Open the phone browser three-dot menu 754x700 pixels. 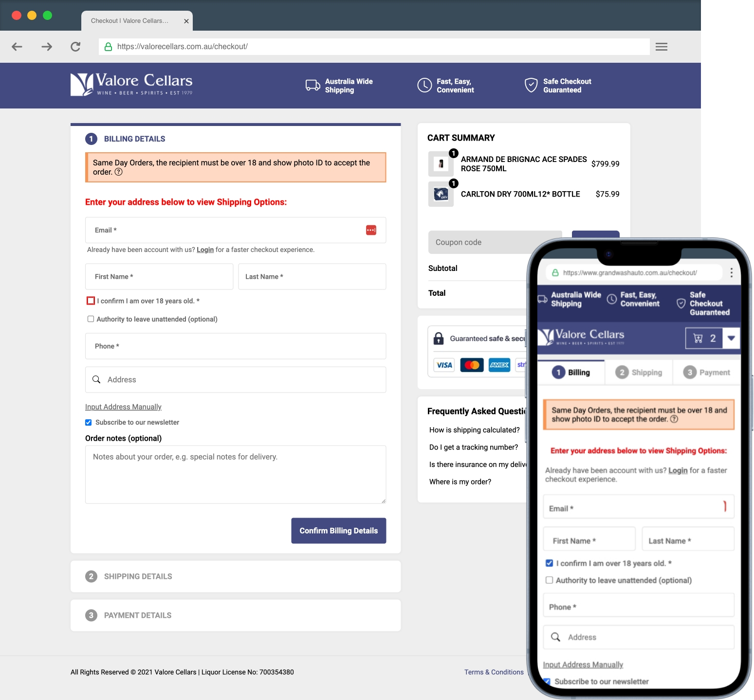[x=731, y=272]
